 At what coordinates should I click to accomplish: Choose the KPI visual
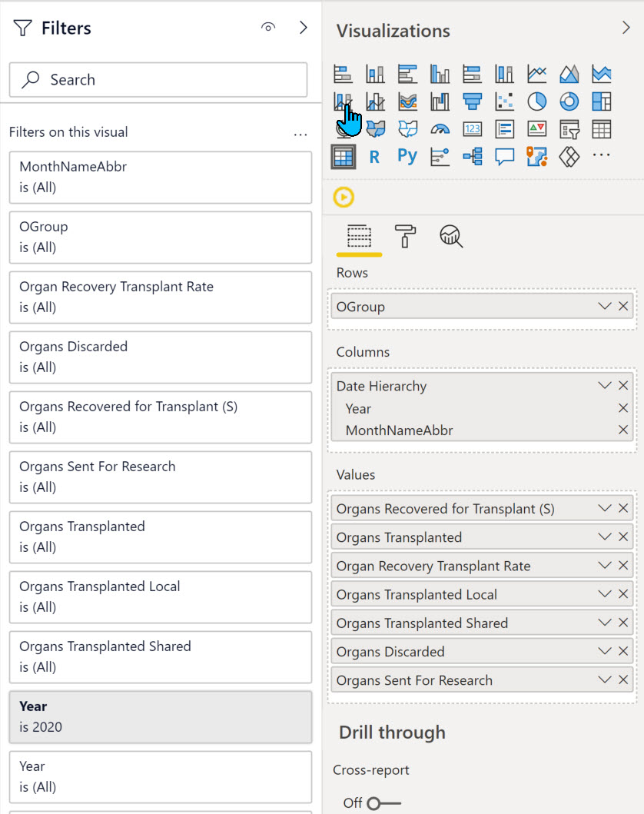(x=537, y=128)
